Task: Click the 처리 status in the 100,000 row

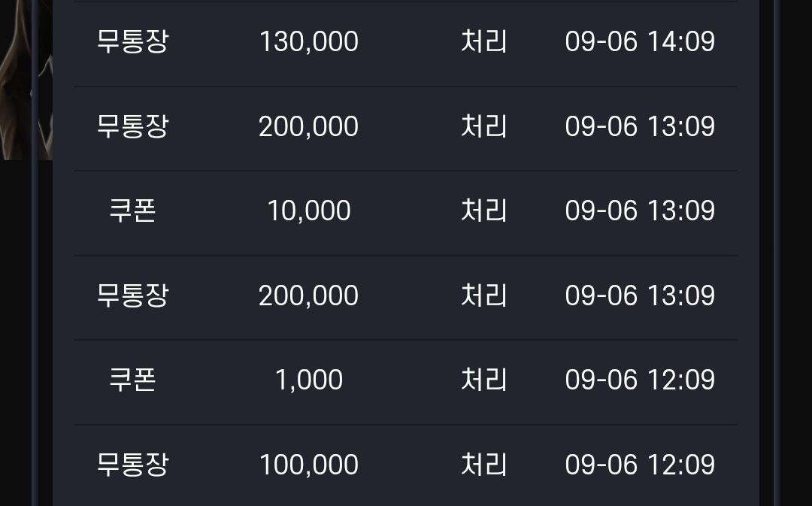Action: pyautogui.click(x=483, y=465)
